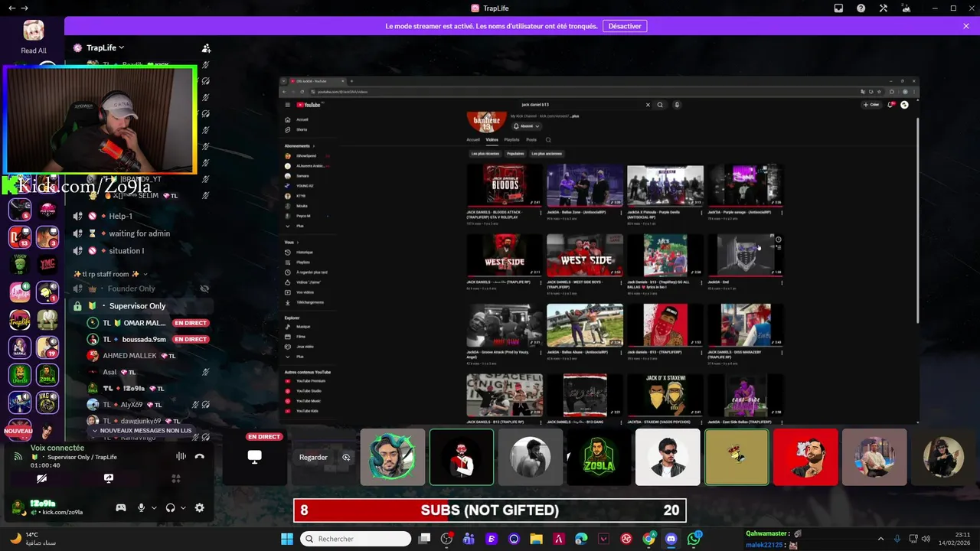Click the Regarder stream button

(313, 457)
